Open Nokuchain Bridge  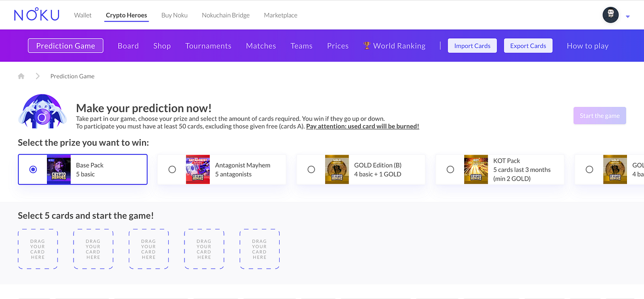(226, 15)
